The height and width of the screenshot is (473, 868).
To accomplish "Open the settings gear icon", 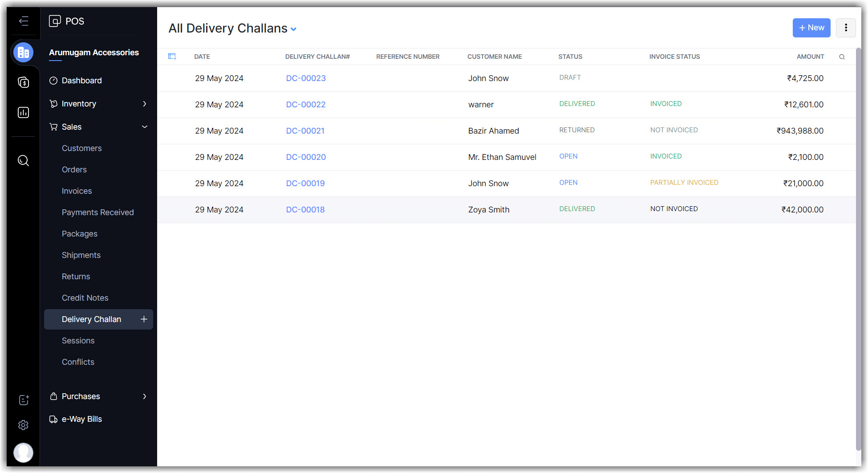I will tap(24, 425).
